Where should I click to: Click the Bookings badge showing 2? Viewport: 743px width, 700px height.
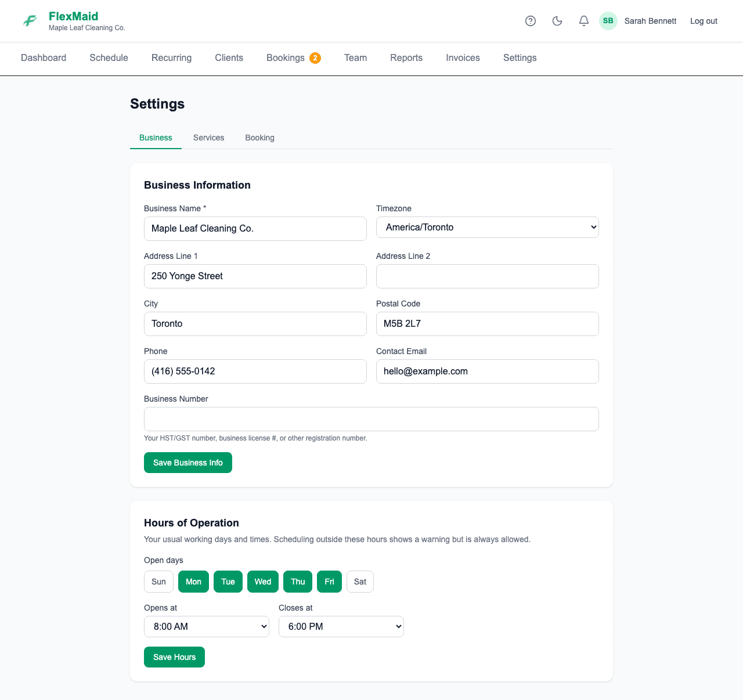click(x=315, y=58)
